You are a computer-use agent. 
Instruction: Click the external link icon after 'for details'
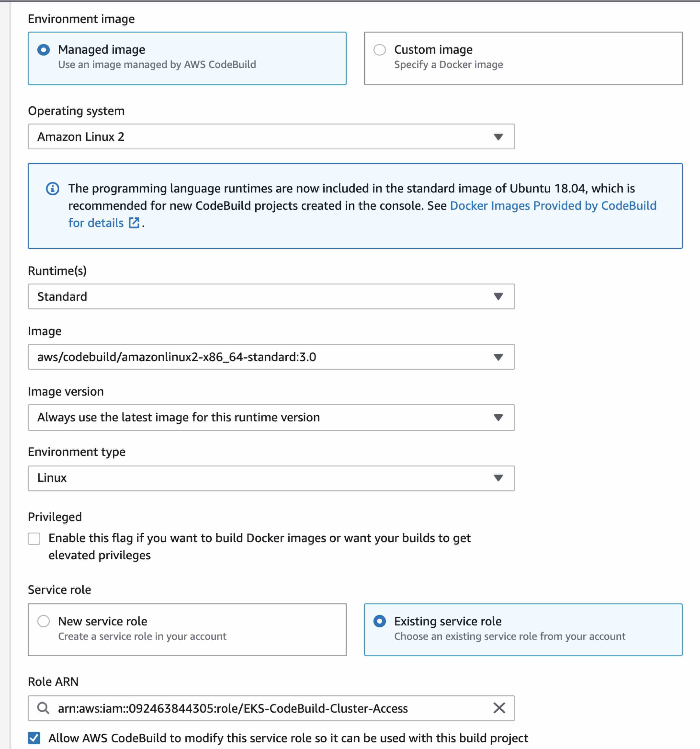(134, 223)
